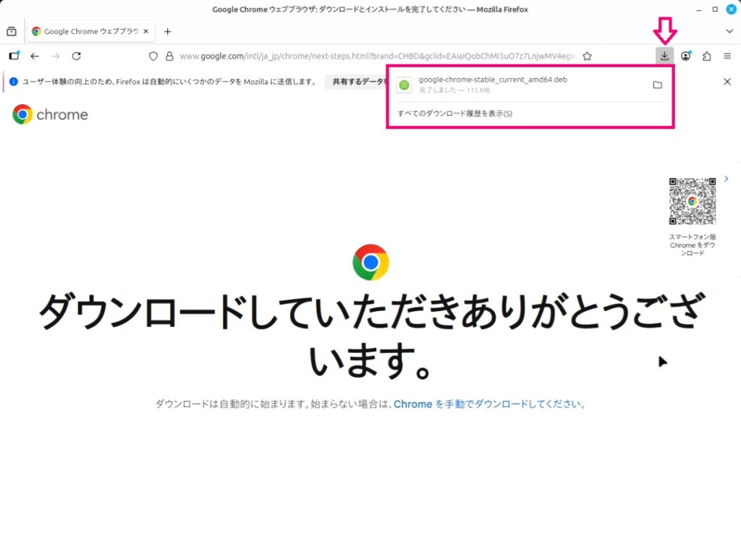This screenshot has width=741, height=560.
Task: Go back to the previous page
Action: point(34,56)
